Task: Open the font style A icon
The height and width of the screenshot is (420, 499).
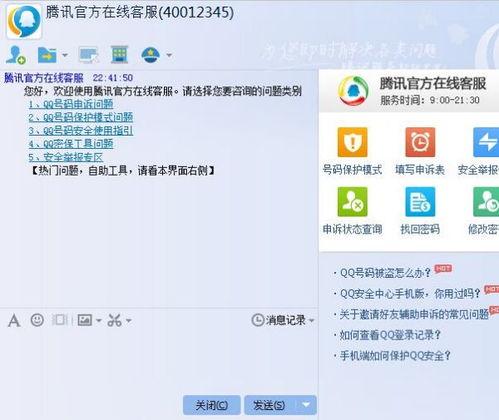Action: point(14,321)
